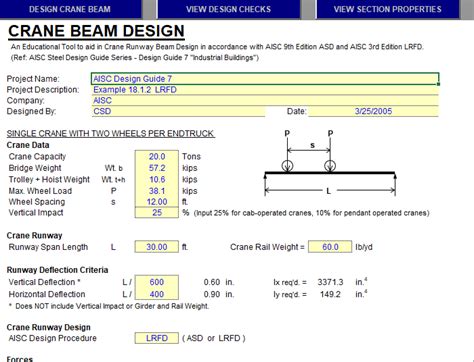Click Iy req'd value 149.2
The image size is (474, 362).
coord(330,294)
